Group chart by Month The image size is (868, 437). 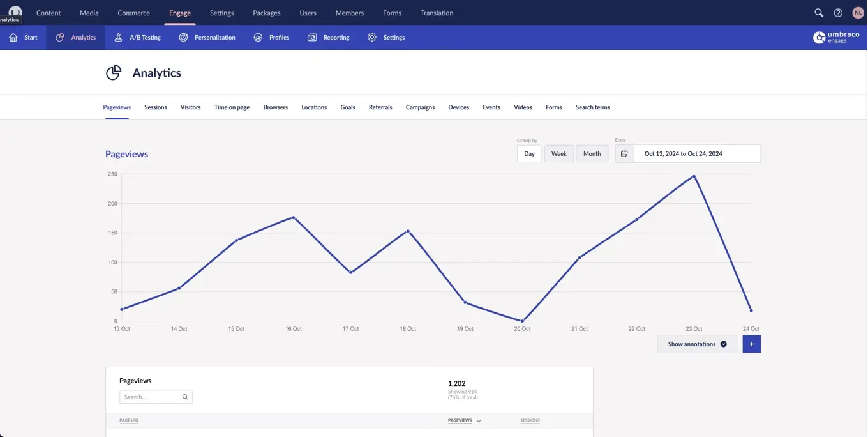[x=592, y=154]
